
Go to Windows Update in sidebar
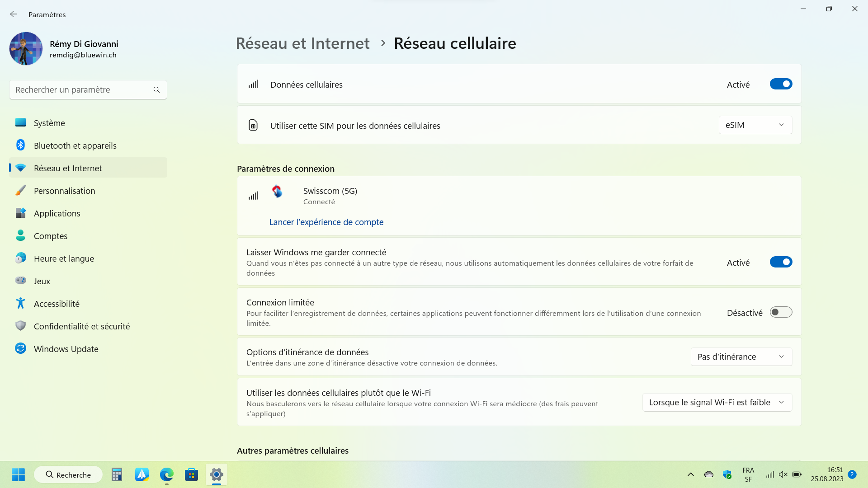pyautogui.click(x=66, y=349)
